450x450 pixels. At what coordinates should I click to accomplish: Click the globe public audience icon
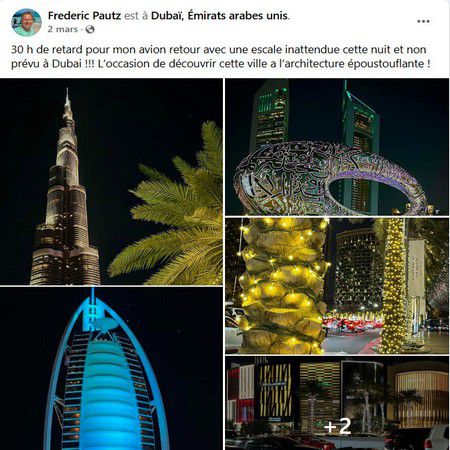click(x=90, y=29)
